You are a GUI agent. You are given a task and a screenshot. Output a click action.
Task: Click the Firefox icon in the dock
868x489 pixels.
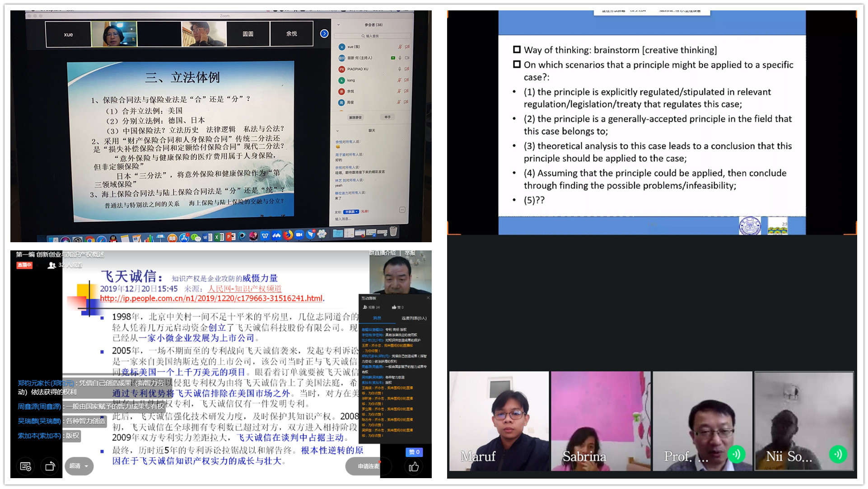[288, 235]
